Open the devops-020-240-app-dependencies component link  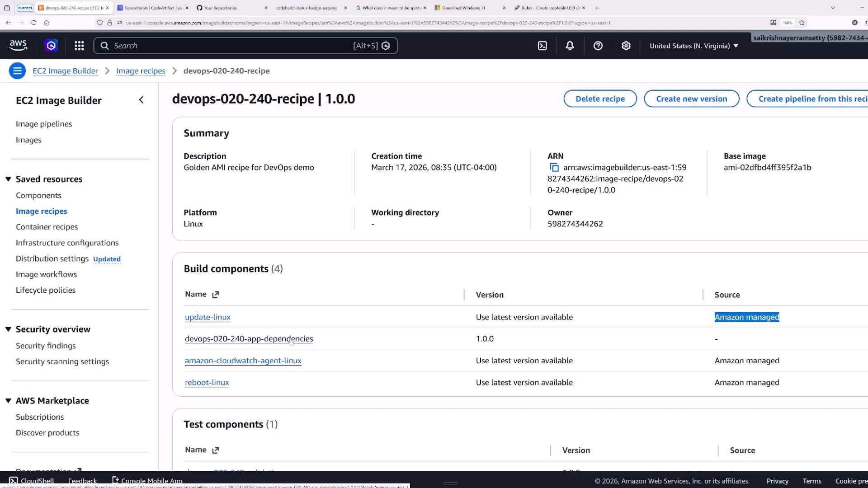249,339
